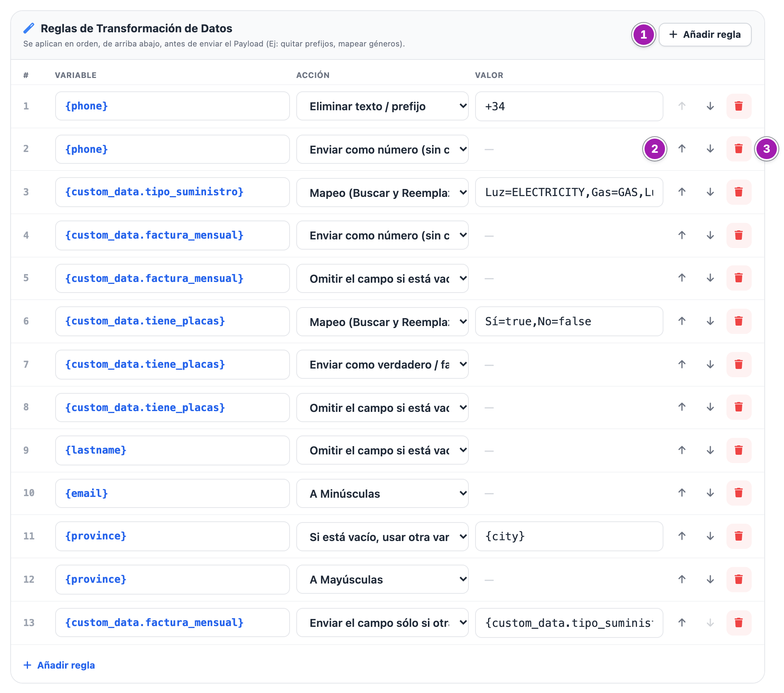The image size is (784, 693).
Task: Delete rule 11 province fallback
Action: tap(739, 536)
